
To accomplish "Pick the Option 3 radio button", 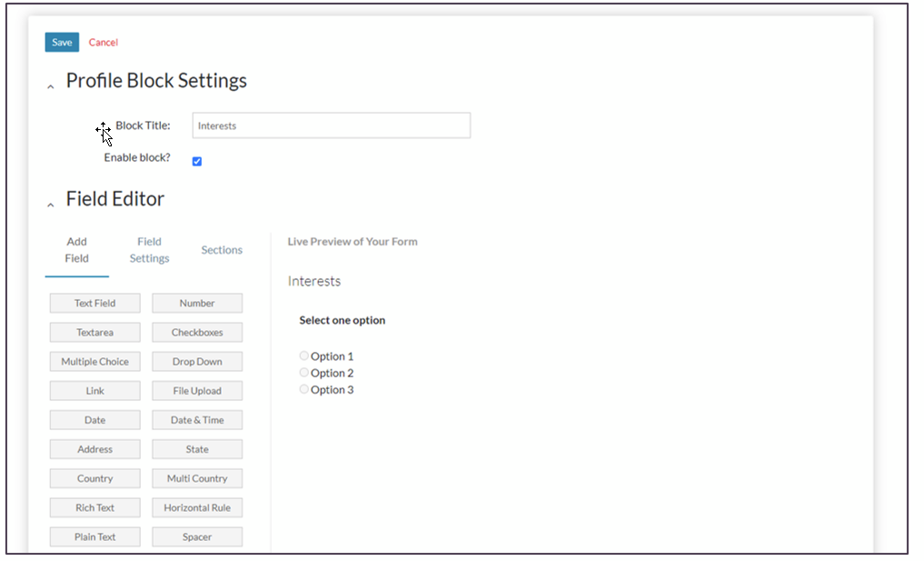I will (304, 389).
